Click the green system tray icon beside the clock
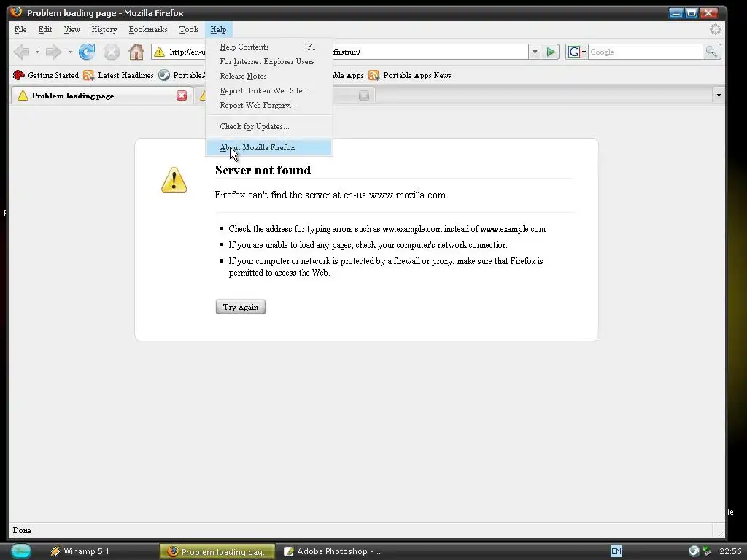This screenshot has height=560, width=747. pyautogui.click(x=707, y=551)
